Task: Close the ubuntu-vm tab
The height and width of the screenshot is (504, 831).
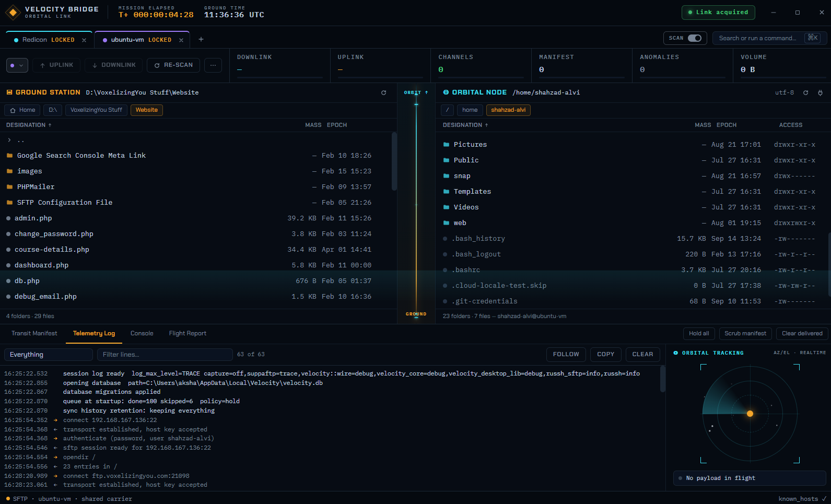Action: [x=181, y=40]
